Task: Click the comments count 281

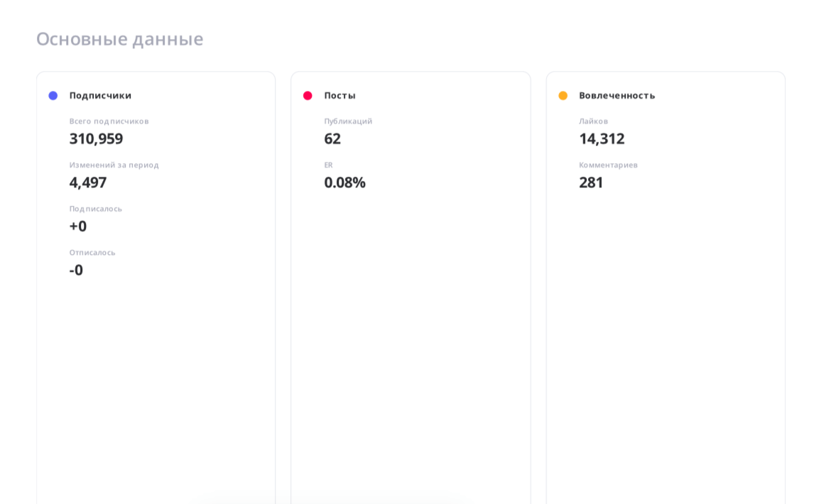Action: click(591, 182)
